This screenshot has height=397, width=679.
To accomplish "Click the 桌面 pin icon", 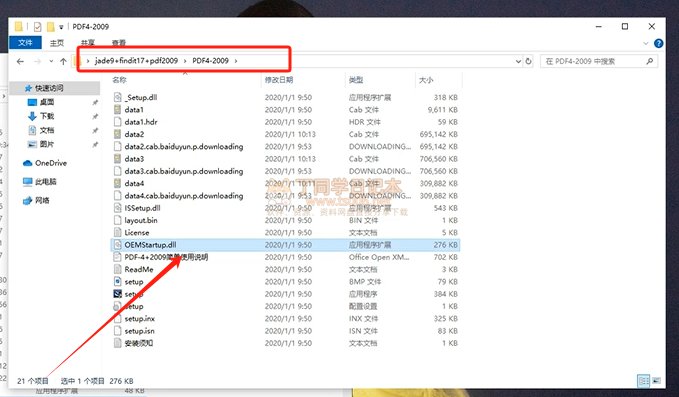I will [x=95, y=102].
